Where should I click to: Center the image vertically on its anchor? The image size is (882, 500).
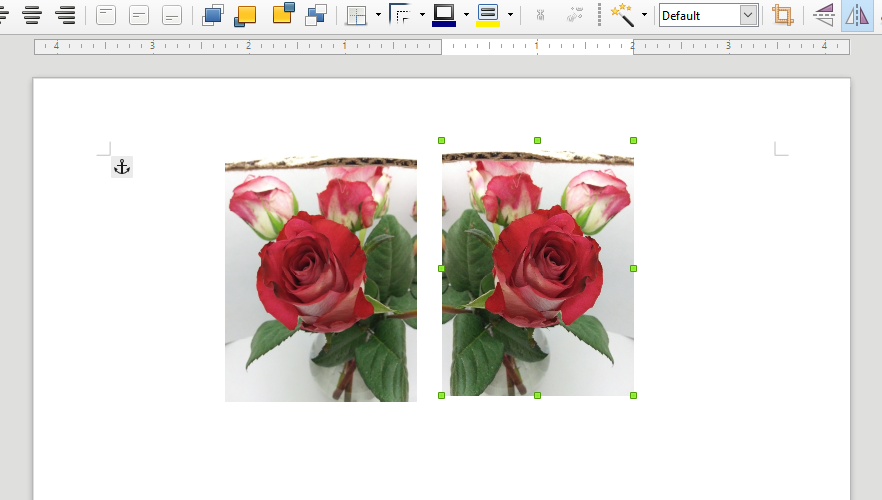138,15
